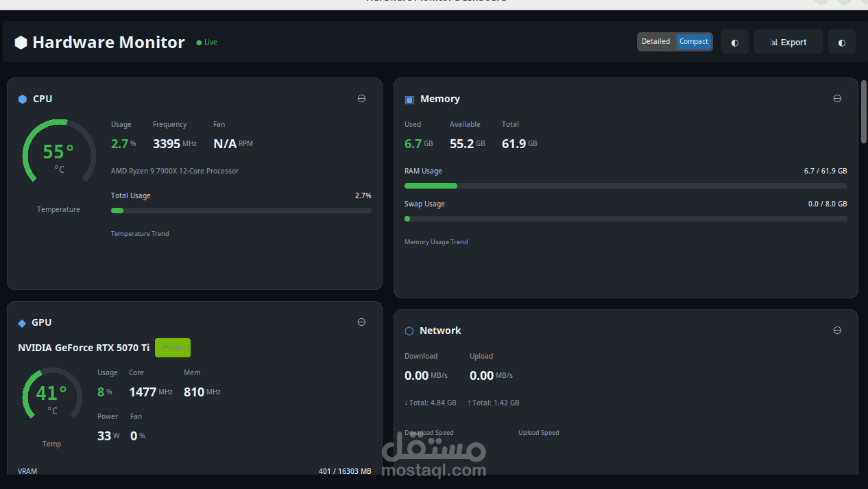This screenshot has width=868, height=489.
Task: Click the Swap Usage progress bar
Action: 626,219
